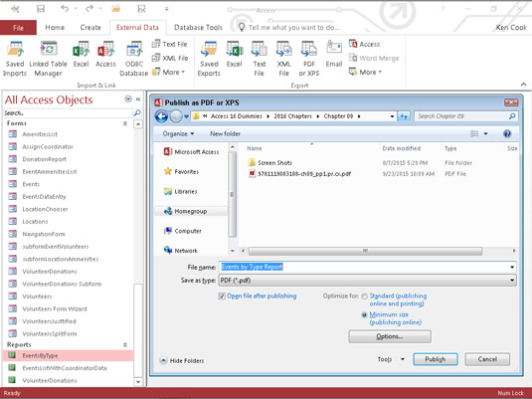Switch to the Home tab
The height and width of the screenshot is (399, 532).
click(55, 28)
